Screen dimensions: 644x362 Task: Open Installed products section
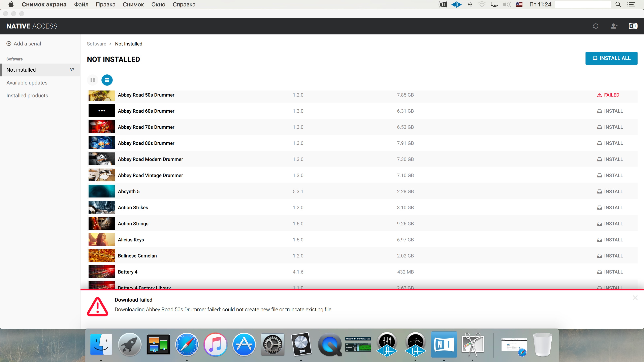27,96
